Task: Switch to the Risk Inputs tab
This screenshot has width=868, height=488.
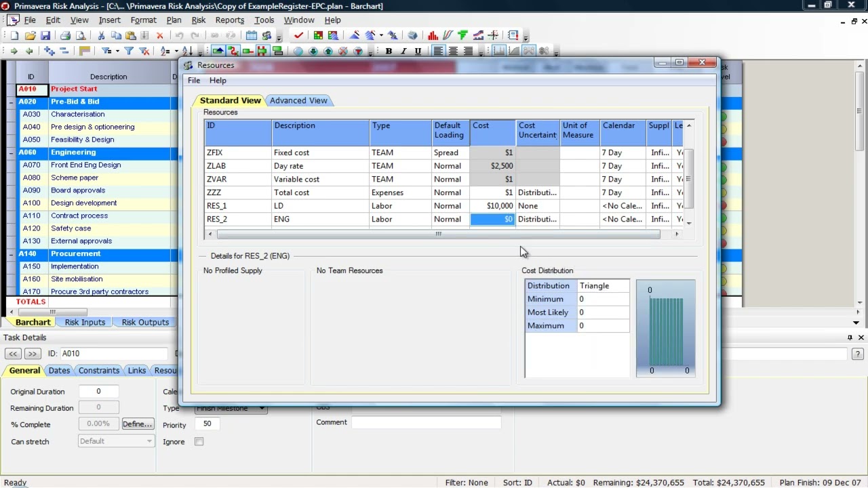Action: tap(85, 323)
